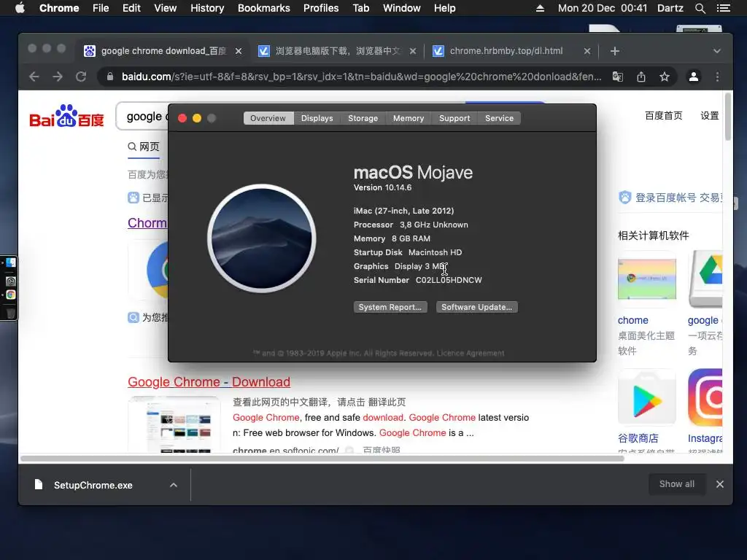Click the Instagram thumbnail
747x560 pixels.
click(705, 397)
